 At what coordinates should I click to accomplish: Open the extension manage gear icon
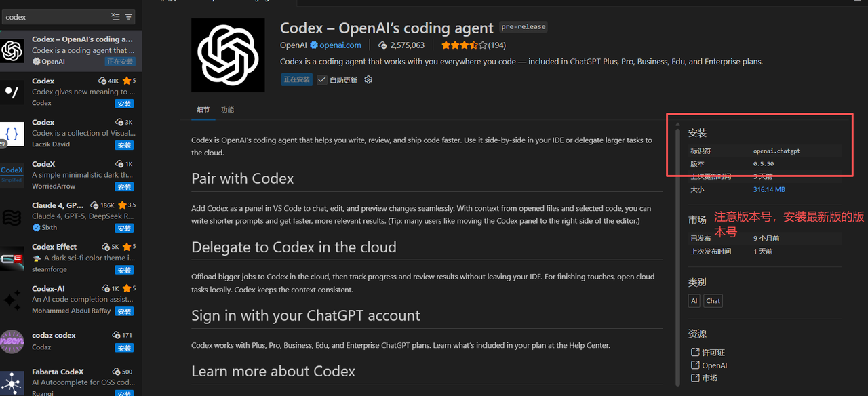(x=368, y=79)
